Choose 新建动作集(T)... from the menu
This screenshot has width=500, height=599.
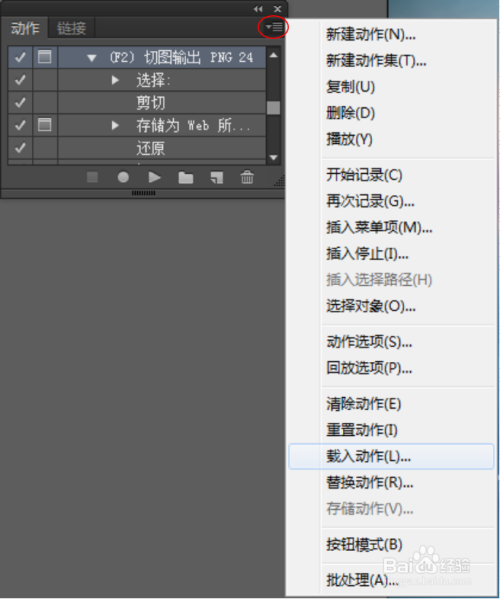[x=392, y=61]
